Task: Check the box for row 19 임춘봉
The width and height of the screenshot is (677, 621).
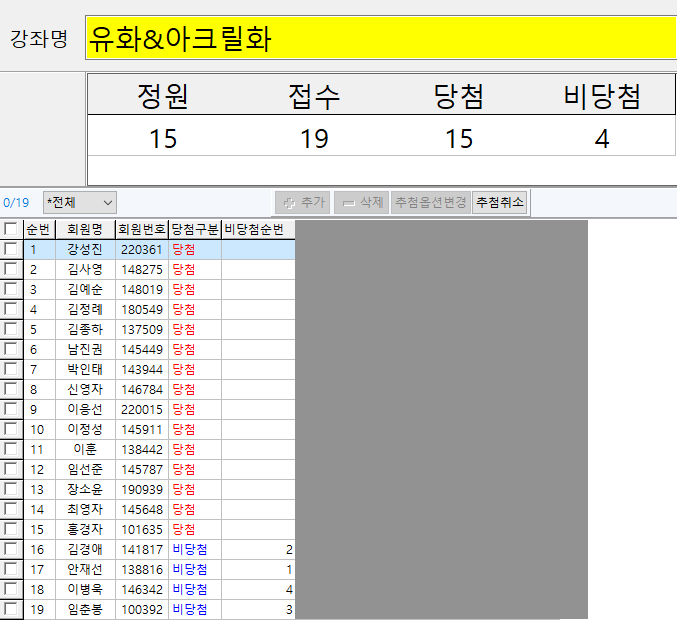Action: 10,609
